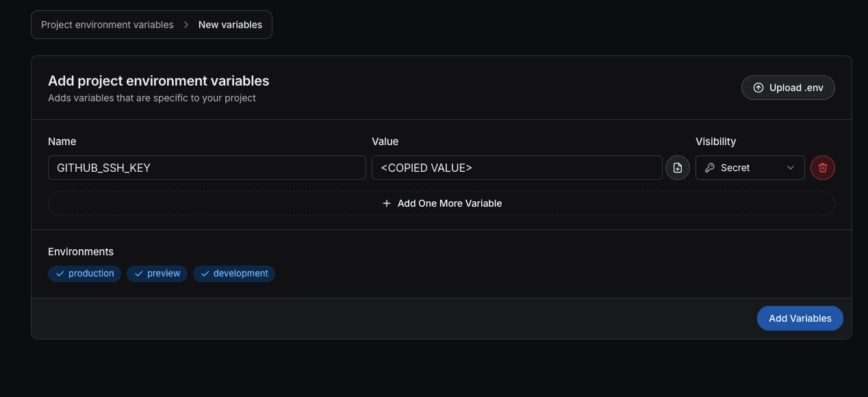Click the upload arrow icon in Upload .env
The width and height of the screenshot is (868, 397).
(758, 88)
